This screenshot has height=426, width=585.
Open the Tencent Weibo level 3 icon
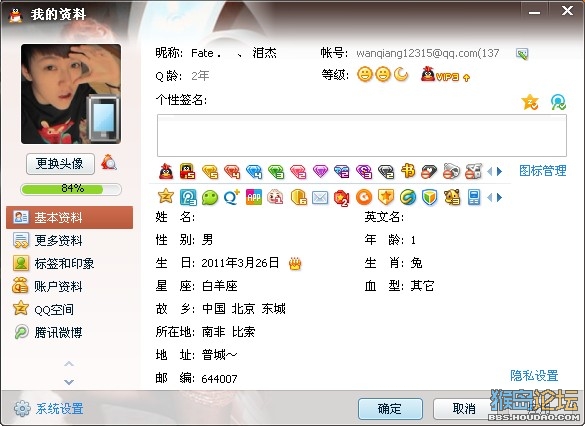[x=188, y=197]
